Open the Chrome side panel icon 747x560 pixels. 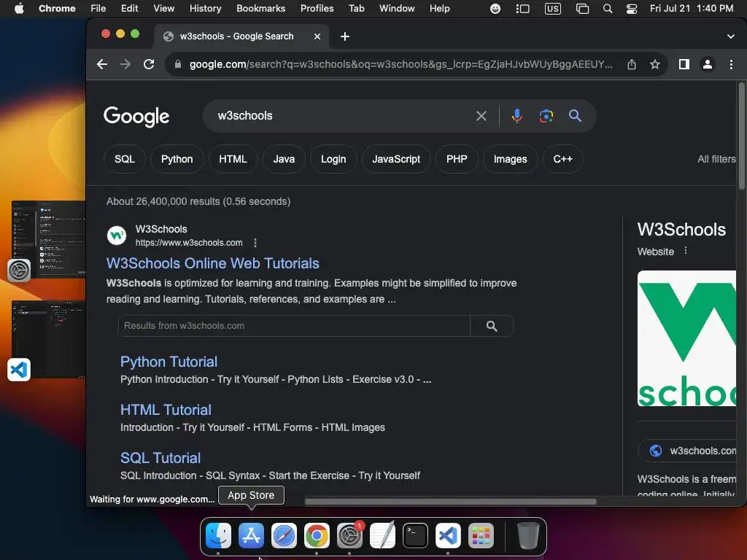[x=684, y=64]
